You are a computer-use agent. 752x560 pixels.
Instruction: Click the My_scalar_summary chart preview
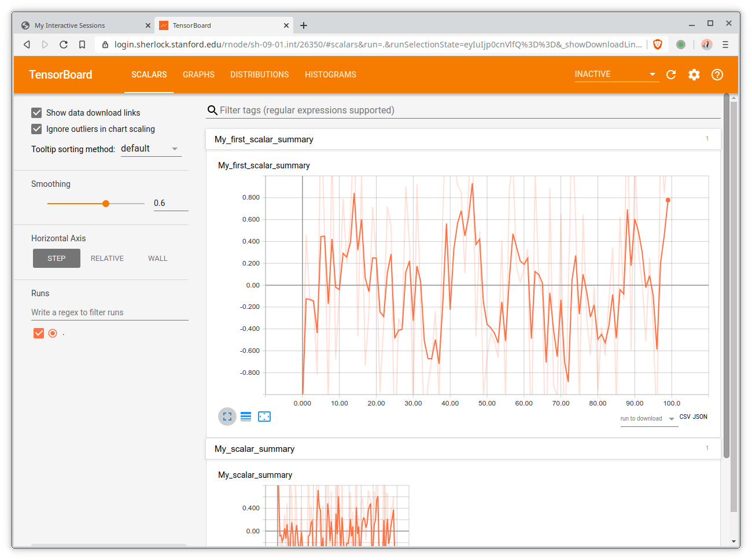[x=337, y=515]
